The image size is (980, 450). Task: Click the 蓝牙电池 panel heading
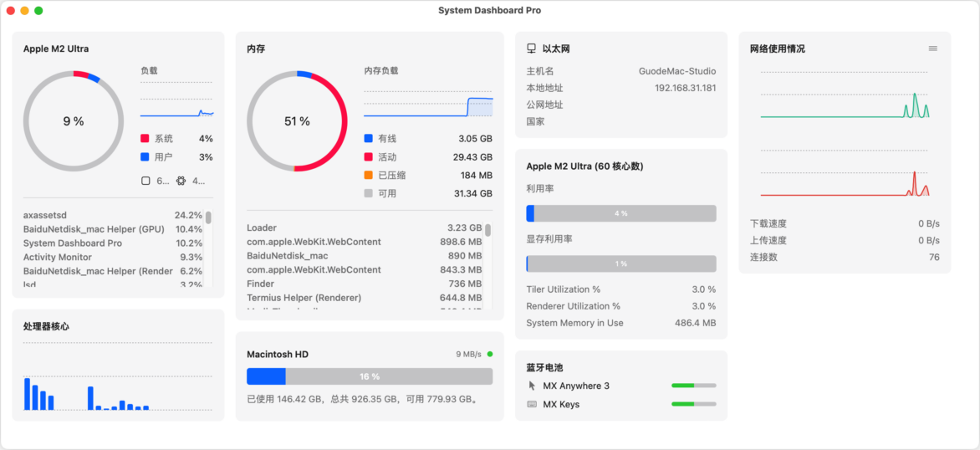tap(545, 367)
